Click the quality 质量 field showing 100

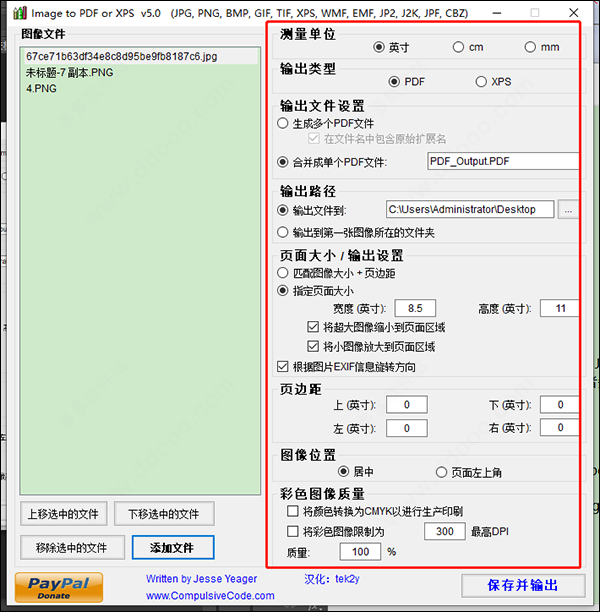[x=360, y=552]
